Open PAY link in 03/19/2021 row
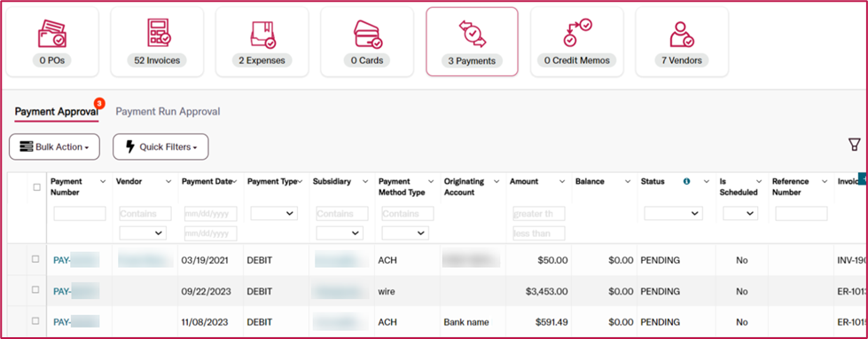Screen dimensions: 868x339 (x=76, y=260)
